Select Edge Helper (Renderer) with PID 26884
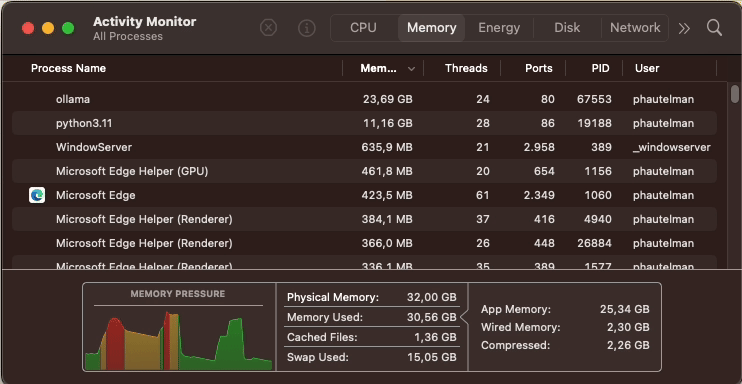Viewport: 742px width, 384px height. [x=364, y=243]
